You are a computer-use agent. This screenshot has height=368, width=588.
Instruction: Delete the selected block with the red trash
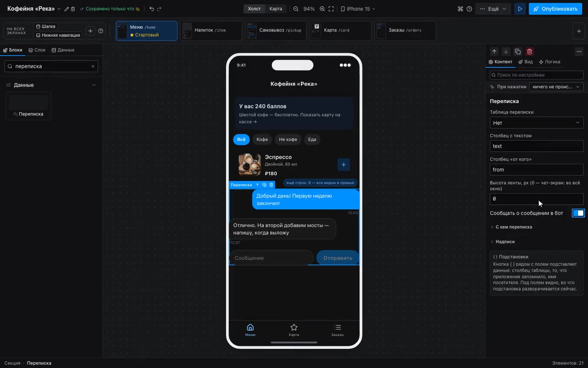coord(530,52)
